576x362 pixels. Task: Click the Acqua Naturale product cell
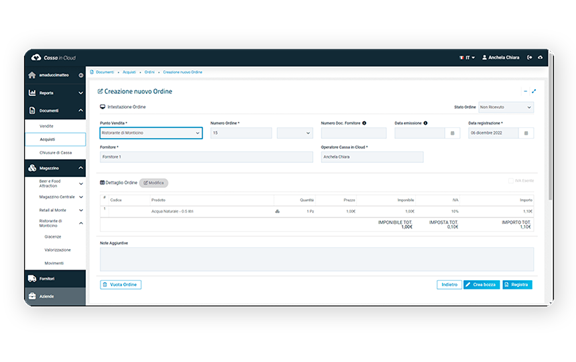click(172, 211)
